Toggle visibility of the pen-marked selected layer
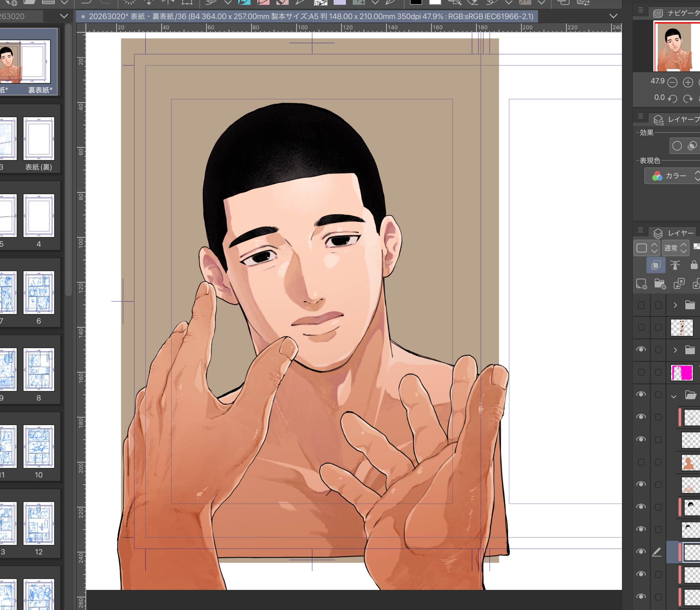The width and height of the screenshot is (700, 610). click(x=641, y=552)
